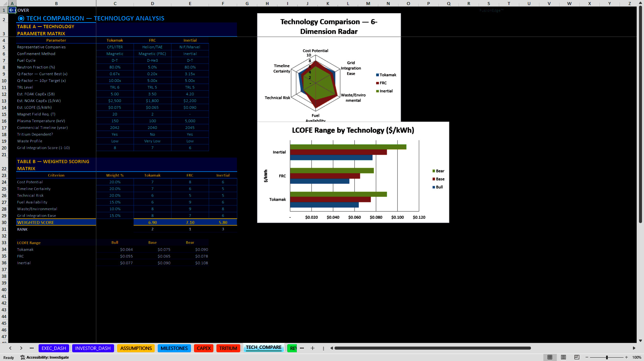Add a new sheet with plus button
The width and height of the screenshot is (644, 361).
coord(313,348)
